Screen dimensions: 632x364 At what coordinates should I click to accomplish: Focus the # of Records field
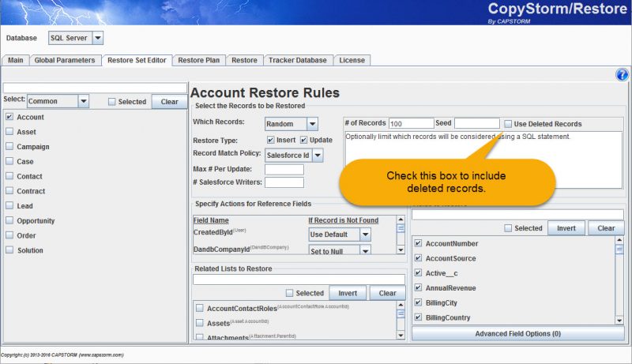[411, 124]
